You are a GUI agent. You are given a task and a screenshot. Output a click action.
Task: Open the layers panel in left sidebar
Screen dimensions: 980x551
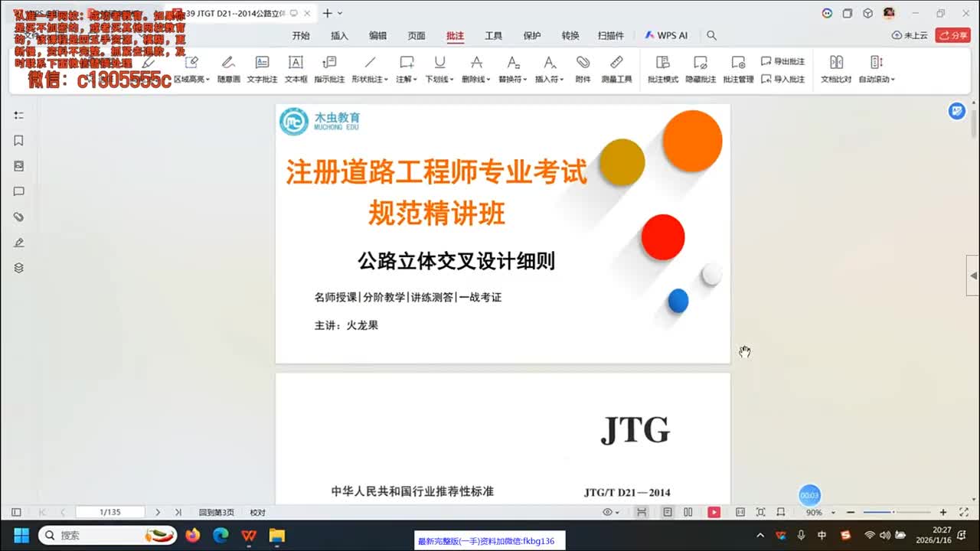pyautogui.click(x=19, y=268)
